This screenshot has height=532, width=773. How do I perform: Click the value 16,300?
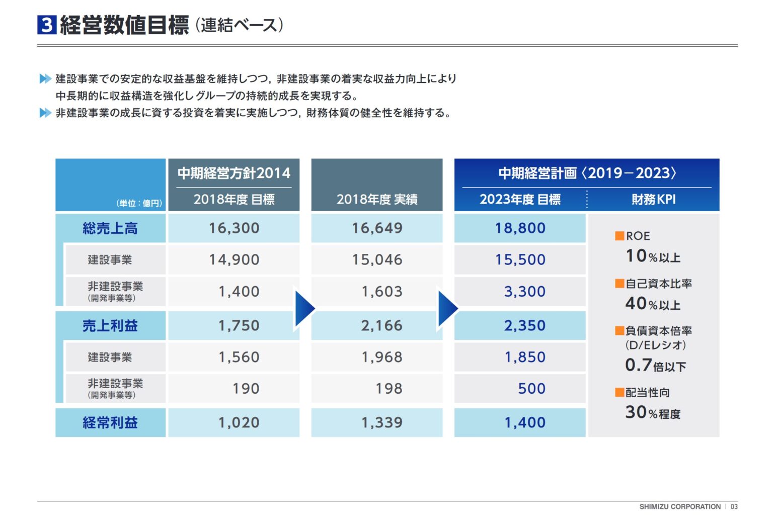tap(234, 228)
